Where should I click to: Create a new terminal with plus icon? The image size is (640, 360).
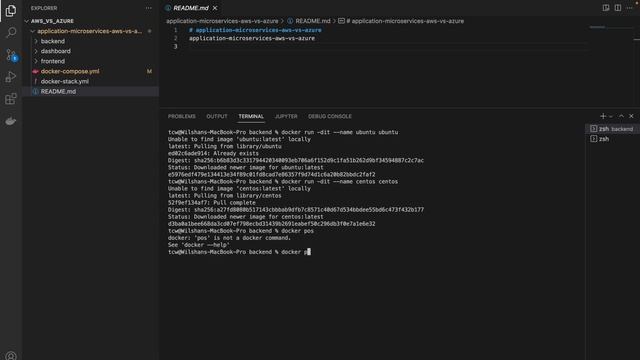pyautogui.click(x=603, y=116)
